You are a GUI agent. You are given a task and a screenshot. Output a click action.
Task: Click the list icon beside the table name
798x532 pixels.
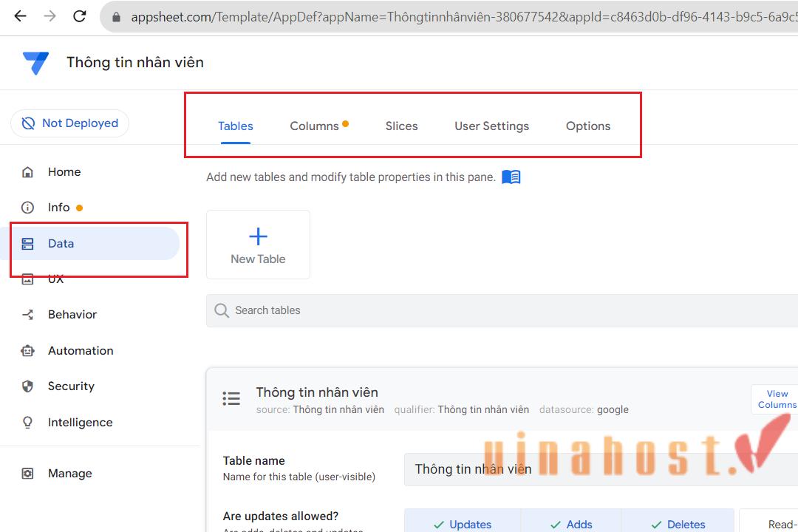(x=231, y=398)
